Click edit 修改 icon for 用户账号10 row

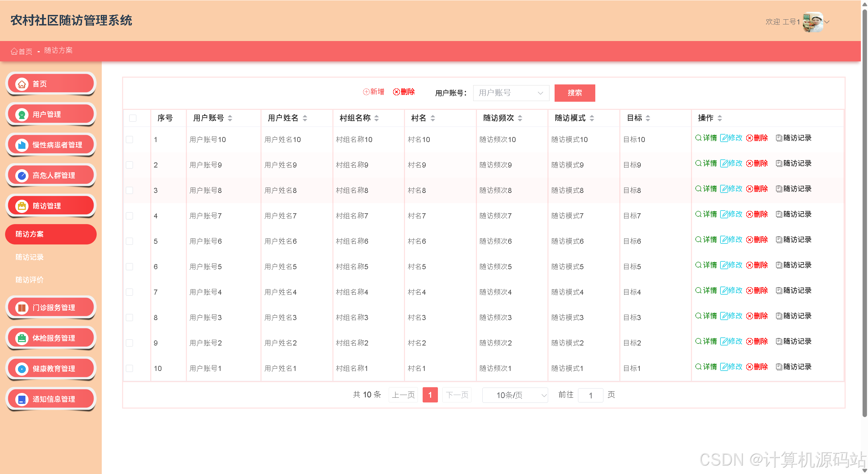[x=724, y=138]
